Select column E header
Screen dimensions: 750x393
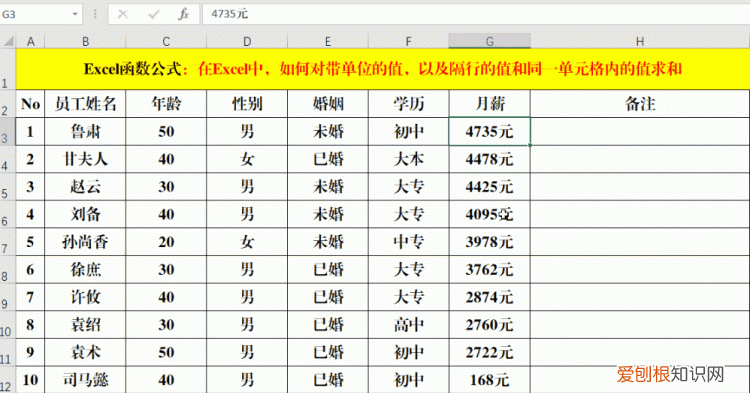point(328,42)
